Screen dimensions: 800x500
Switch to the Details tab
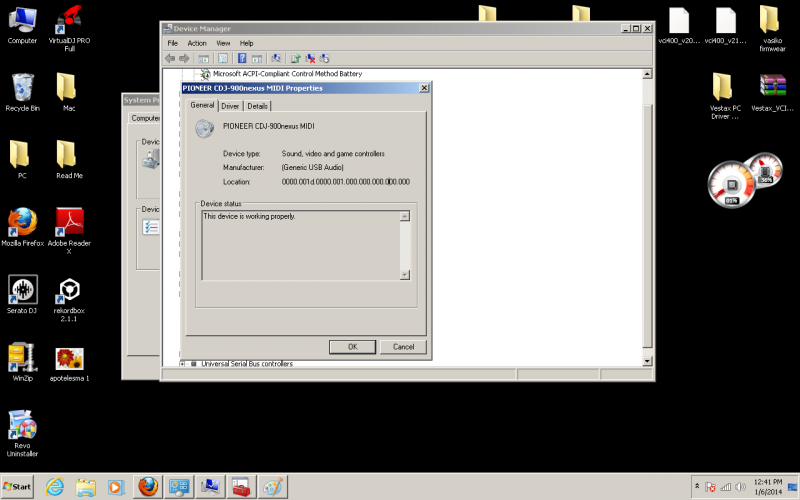tap(257, 106)
